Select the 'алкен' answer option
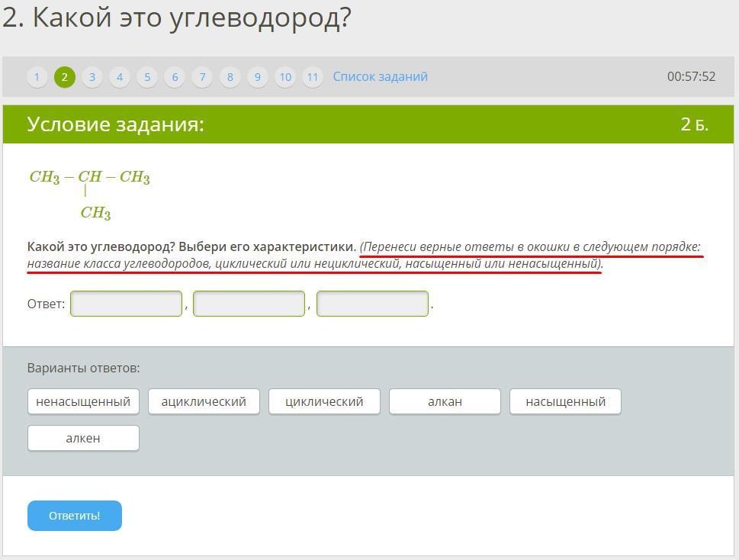Image resolution: width=739 pixels, height=560 pixels. 83,438
